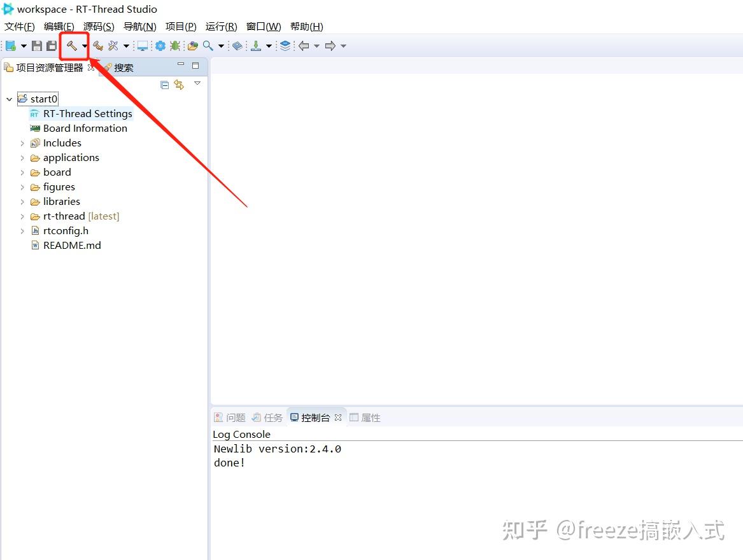Open the hammer dropdown arrow
The height and width of the screenshot is (560, 743).
[x=83, y=45]
